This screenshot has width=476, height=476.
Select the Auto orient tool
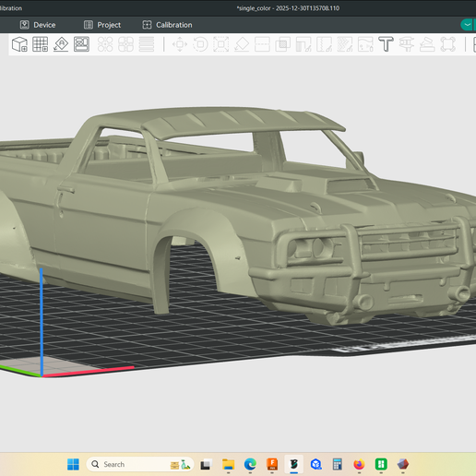click(61, 44)
